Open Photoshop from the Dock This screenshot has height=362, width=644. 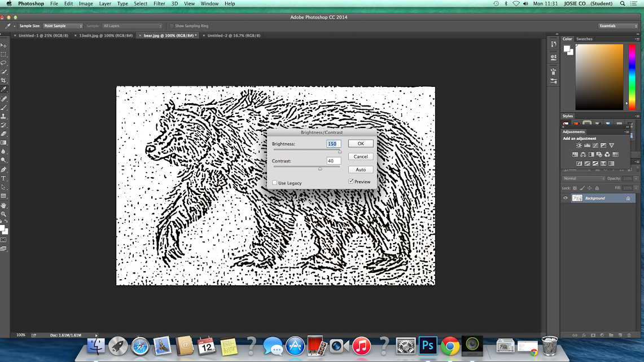(428, 346)
